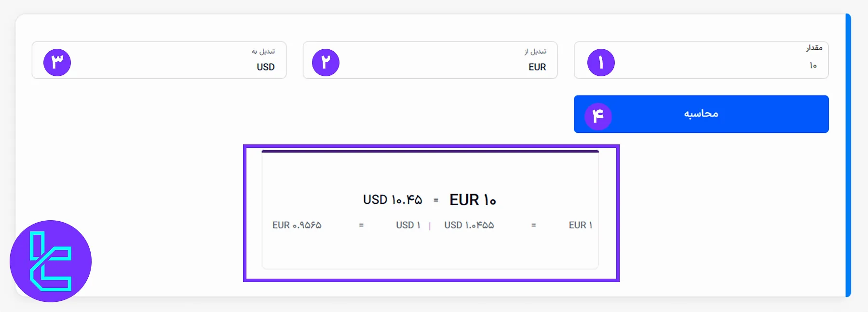Click the round purple logo icon

pos(51,261)
